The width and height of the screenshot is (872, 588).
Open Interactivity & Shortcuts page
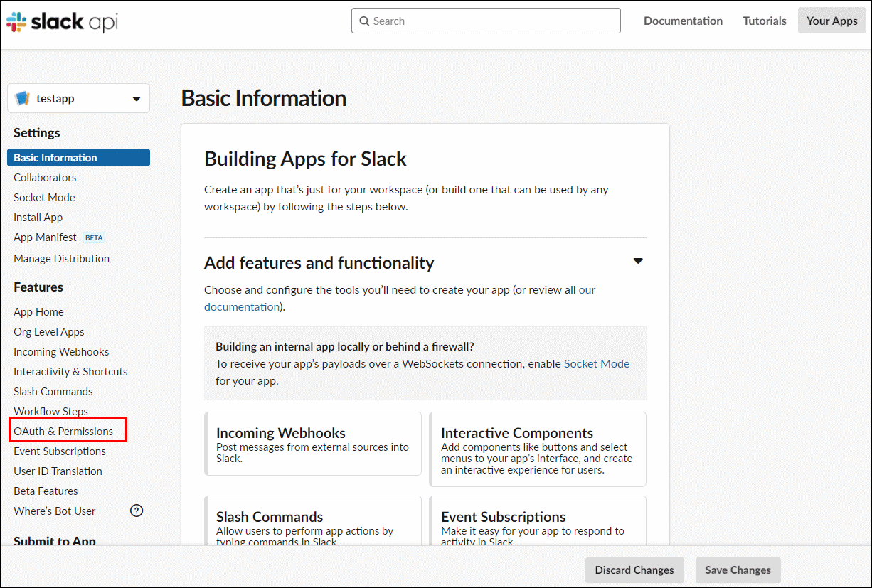(x=70, y=371)
